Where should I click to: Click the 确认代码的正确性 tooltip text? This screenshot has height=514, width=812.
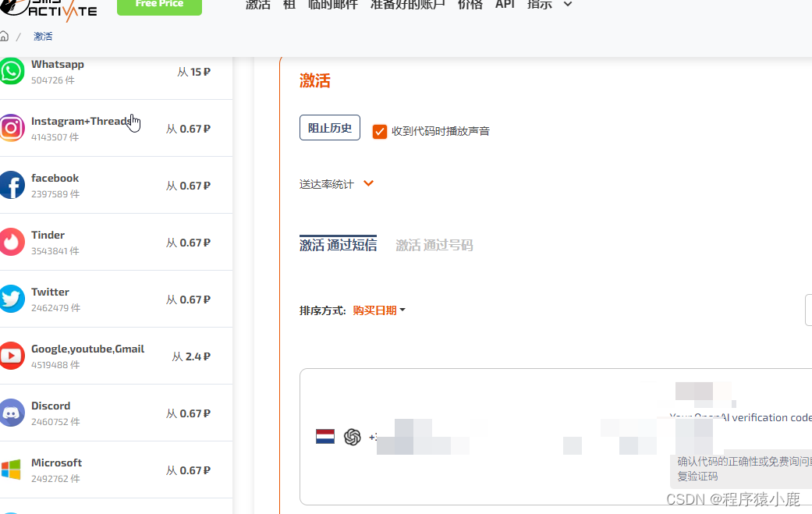click(744, 469)
